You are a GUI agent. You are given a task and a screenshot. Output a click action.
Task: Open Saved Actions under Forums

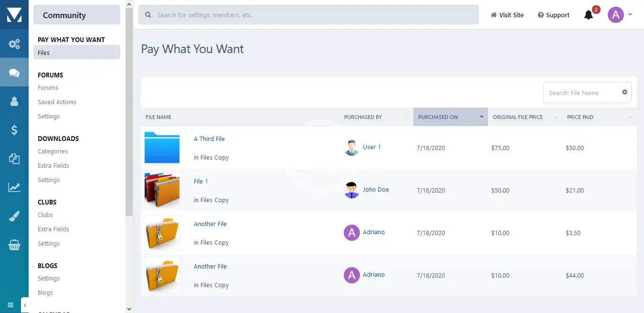pyautogui.click(x=57, y=102)
